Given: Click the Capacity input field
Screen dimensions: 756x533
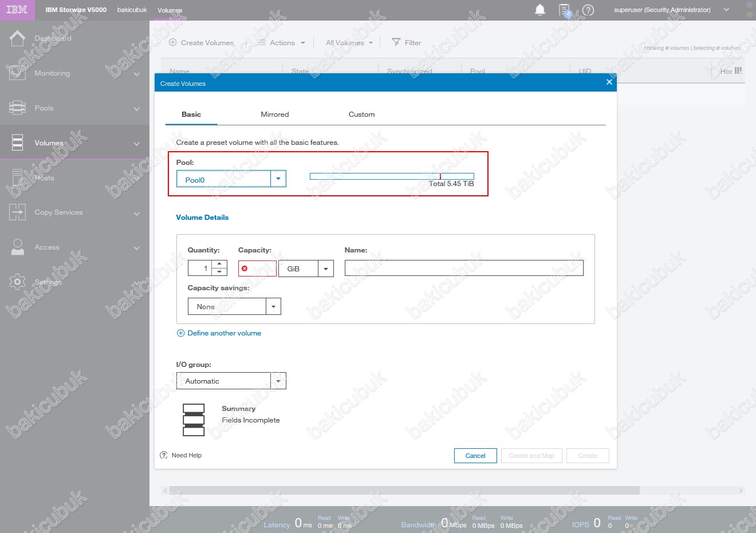Looking at the screenshot, I should coord(257,269).
